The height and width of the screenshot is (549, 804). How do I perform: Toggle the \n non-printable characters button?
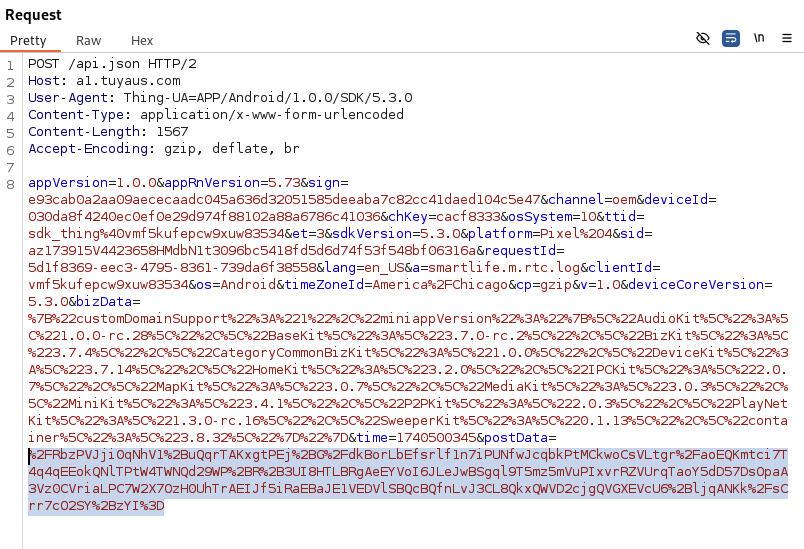pyautogui.click(x=759, y=38)
